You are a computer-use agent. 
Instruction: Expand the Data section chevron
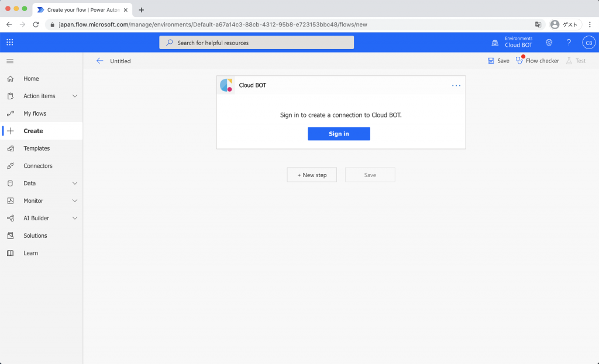coord(75,183)
